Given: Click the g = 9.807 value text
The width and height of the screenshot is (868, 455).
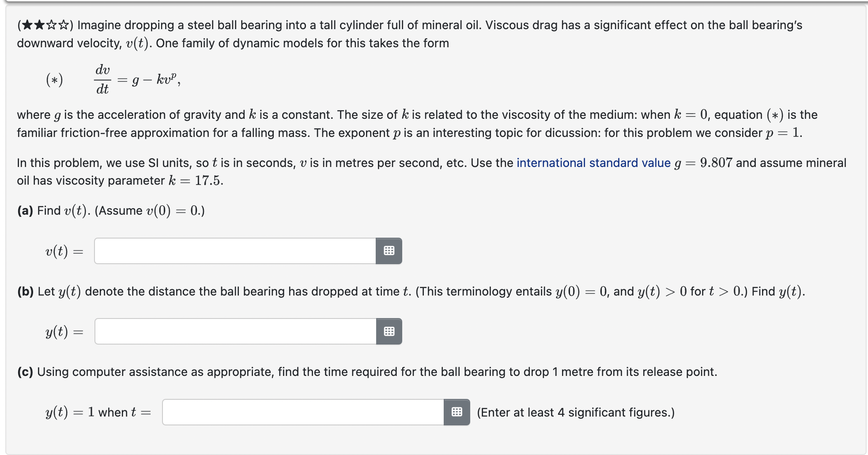Looking at the screenshot, I should coord(703,163).
